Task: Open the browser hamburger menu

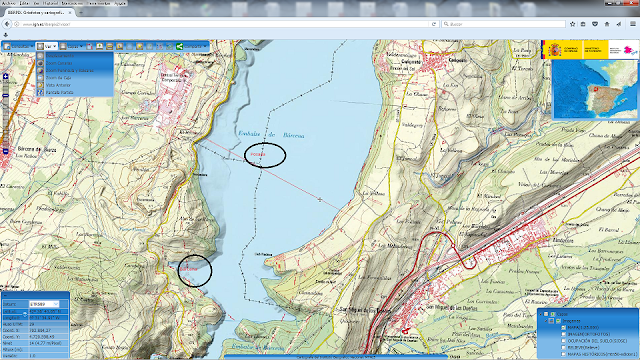Action: point(633,24)
